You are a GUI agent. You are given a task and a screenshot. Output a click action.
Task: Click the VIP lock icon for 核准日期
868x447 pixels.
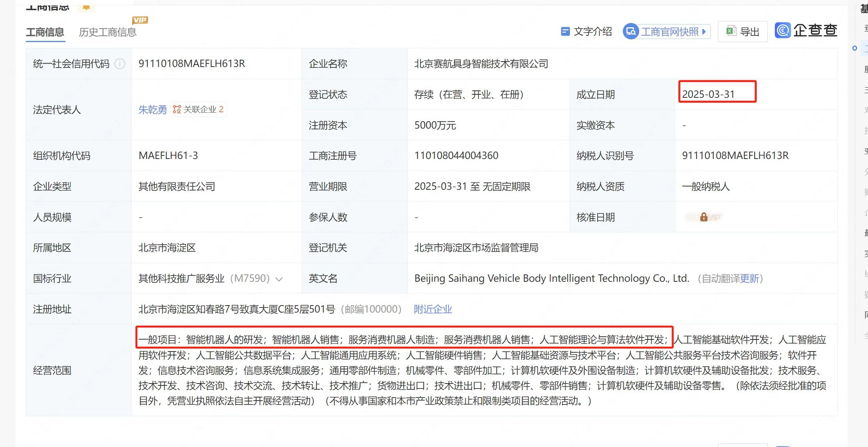[704, 217]
